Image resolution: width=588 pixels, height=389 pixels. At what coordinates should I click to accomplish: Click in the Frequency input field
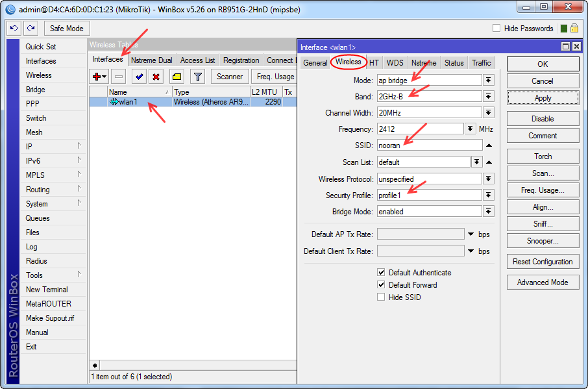click(420, 129)
